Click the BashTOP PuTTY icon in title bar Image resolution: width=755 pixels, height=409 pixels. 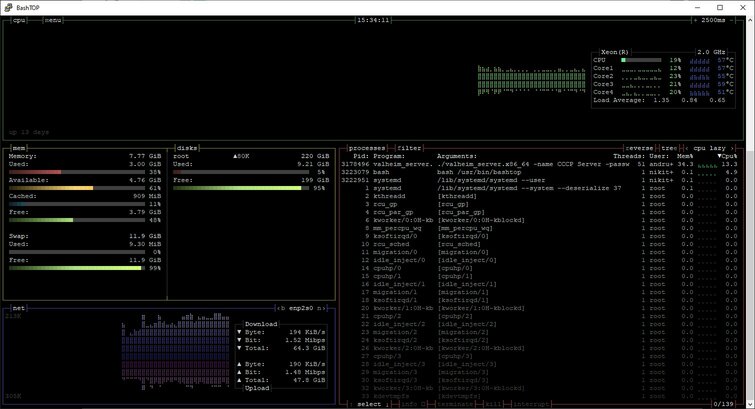pyautogui.click(x=8, y=8)
